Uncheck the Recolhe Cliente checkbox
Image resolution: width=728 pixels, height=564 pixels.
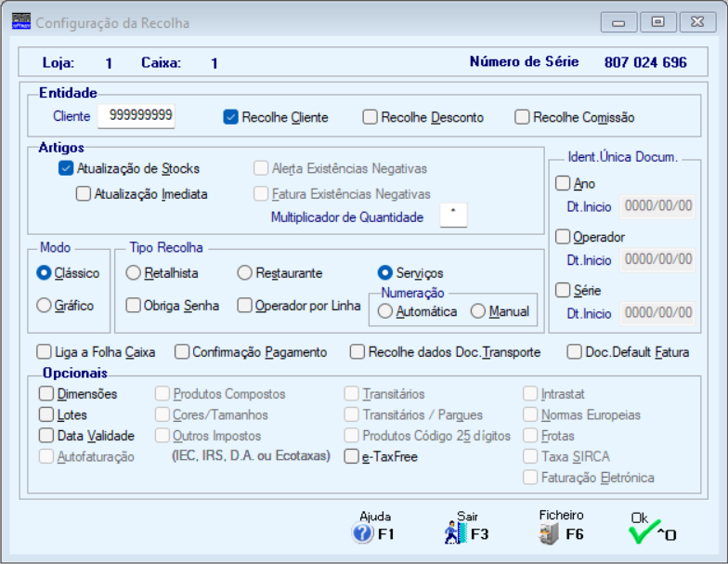tap(231, 117)
